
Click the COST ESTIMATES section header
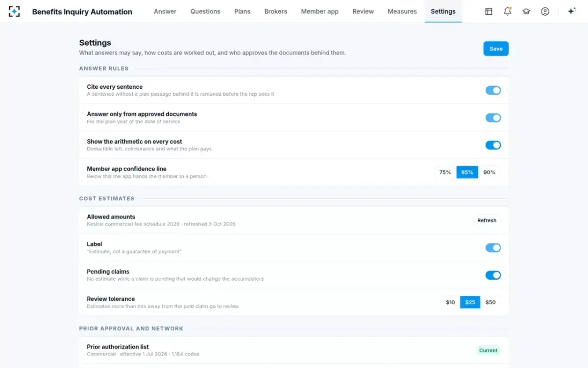point(107,199)
